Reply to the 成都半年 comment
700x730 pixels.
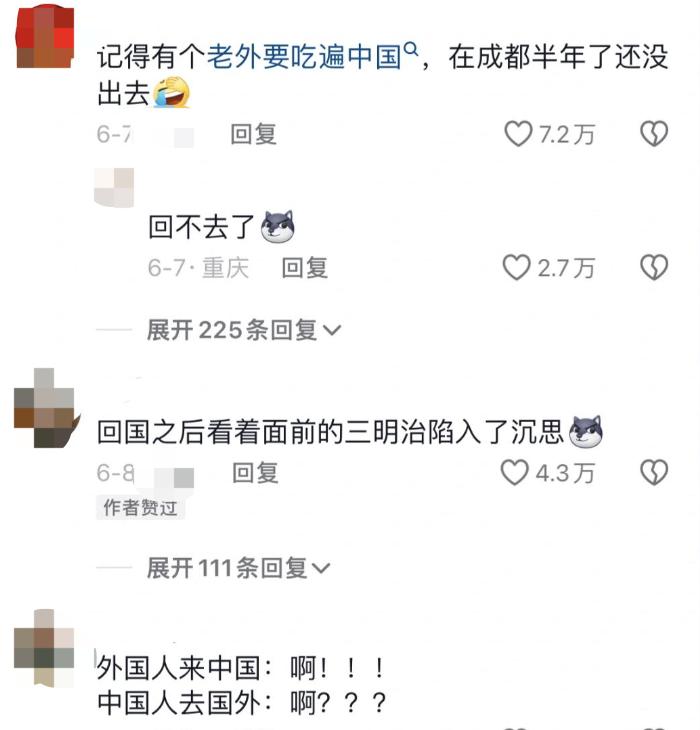click(254, 135)
